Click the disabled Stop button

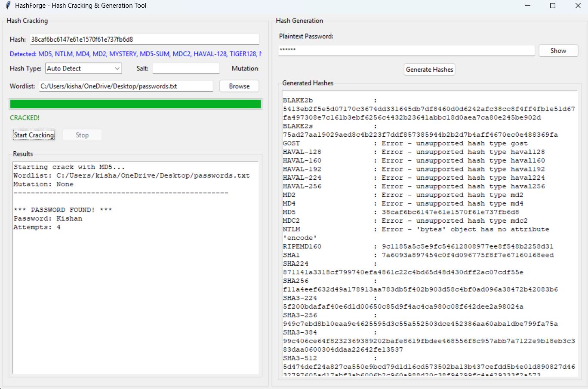[82, 135]
